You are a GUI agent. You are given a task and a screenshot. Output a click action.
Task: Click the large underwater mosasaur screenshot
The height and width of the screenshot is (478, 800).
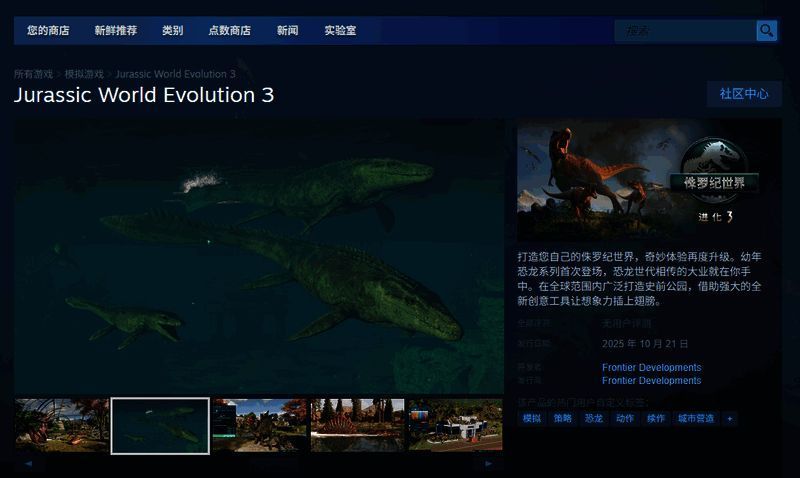(259, 257)
